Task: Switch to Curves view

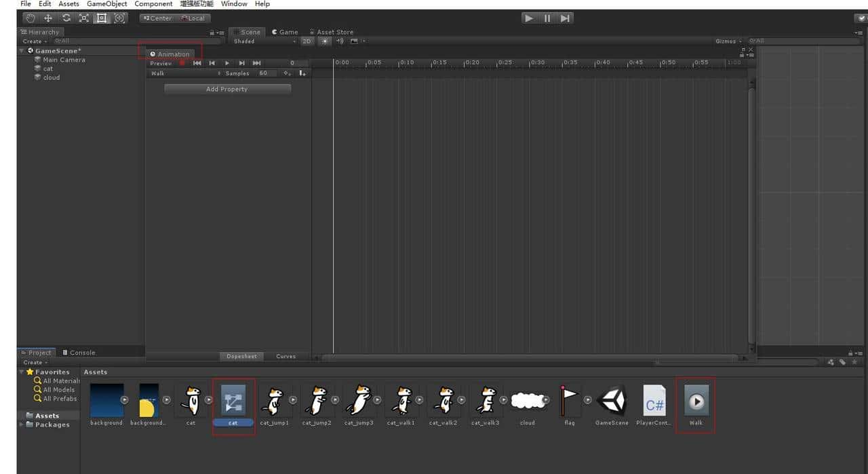Action: (285, 356)
